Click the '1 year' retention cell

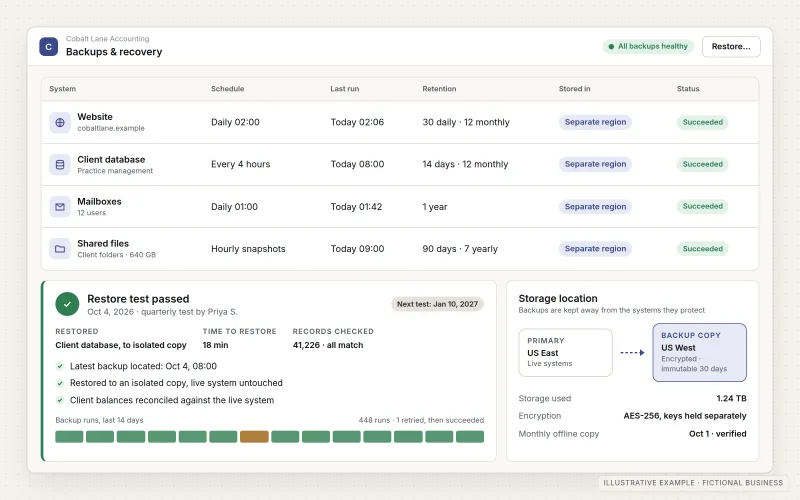(x=435, y=207)
